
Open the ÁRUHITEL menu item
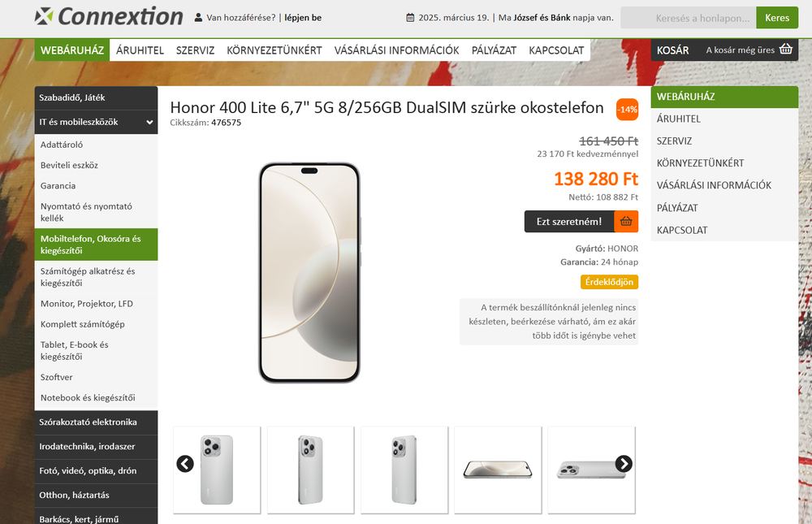click(x=140, y=50)
